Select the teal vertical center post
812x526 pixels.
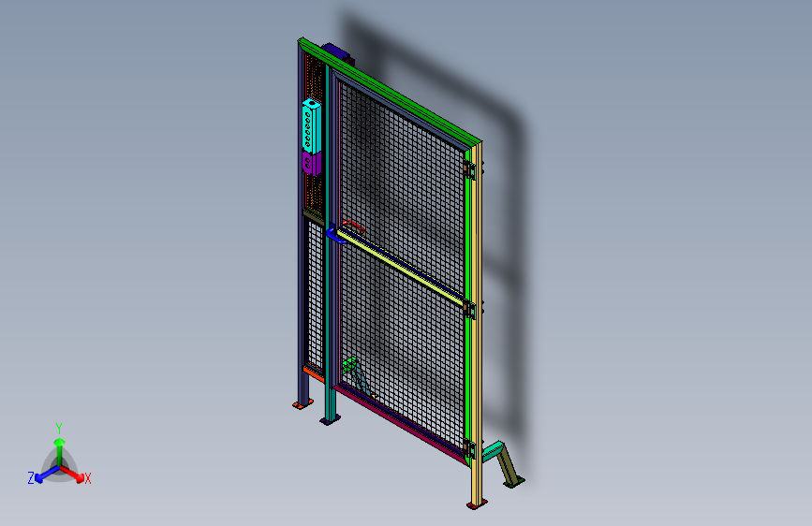pyautogui.click(x=329, y=243)
